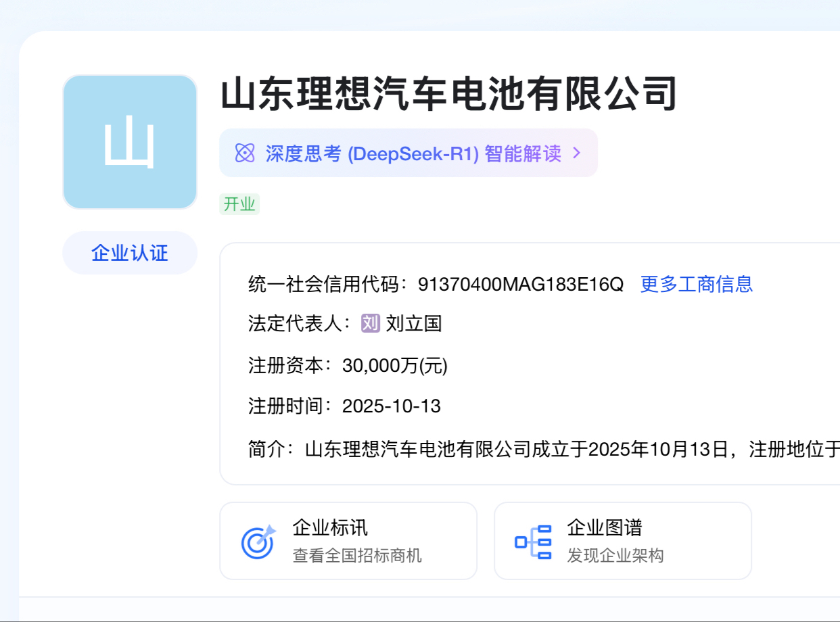
Task: Expand the 智能解读 chevron arrow
Action: coord(577,153)
